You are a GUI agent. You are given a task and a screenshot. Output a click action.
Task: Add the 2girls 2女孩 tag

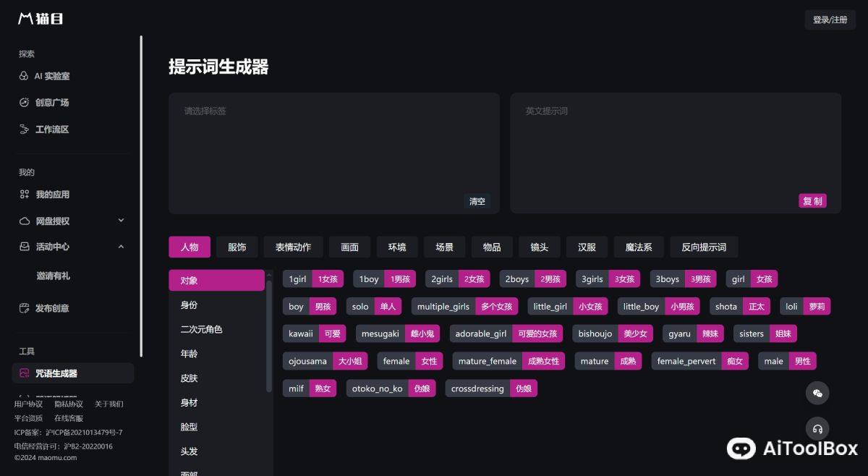[458, 279]
